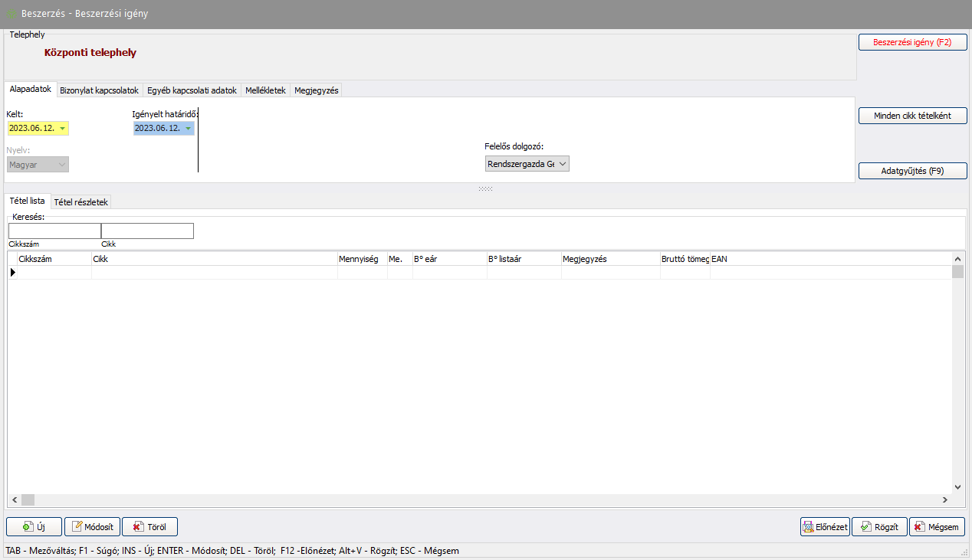Open Előnézet print preview
Image resolution: width=972 pixels, height=560 pixels.
[824, 526]
